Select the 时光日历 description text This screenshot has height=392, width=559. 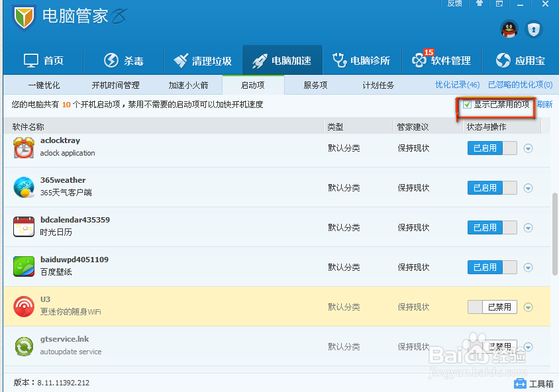pyautogui.click(x=56, y=232)
